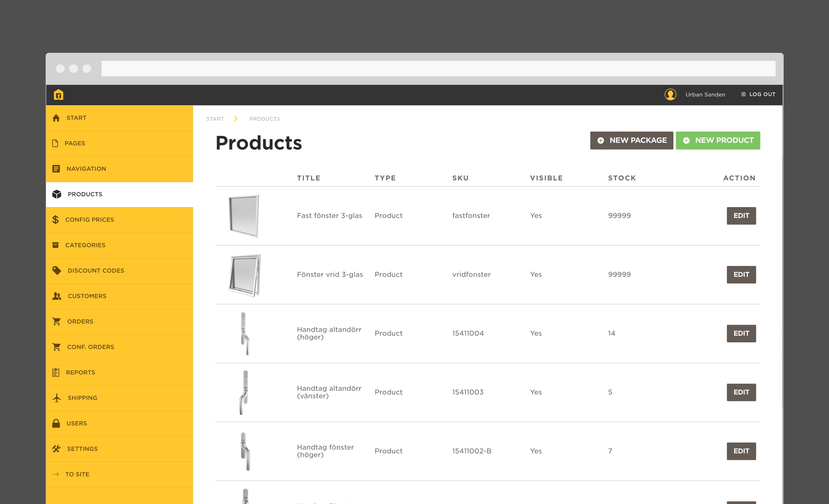Open Categories in the sidebar
Image resolution: width=829 pixels, height=504 pixels.
coord(120,245)
